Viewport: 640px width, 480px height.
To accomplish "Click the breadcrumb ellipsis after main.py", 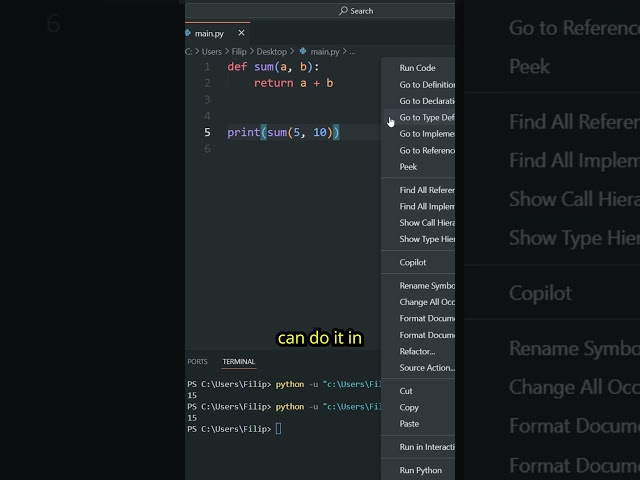I will [x=352, y=52].
